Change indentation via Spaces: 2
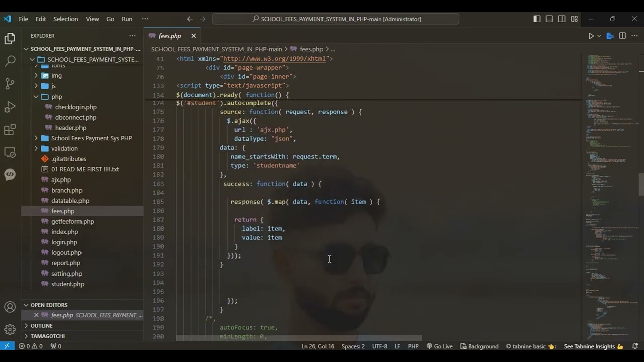The image size is (644, 362). pyautogui.click(x=353, y=346)
